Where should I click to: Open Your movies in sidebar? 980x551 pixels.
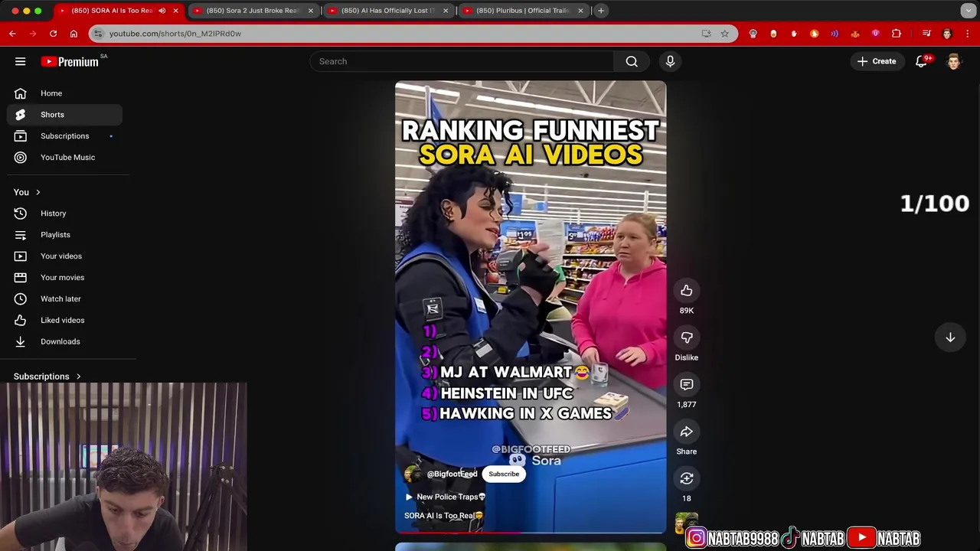[x=65, y=278]
